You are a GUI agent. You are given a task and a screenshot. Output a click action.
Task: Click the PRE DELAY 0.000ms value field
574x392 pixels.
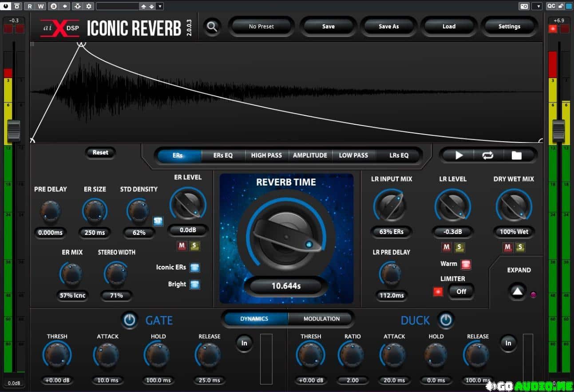point(50,233)
